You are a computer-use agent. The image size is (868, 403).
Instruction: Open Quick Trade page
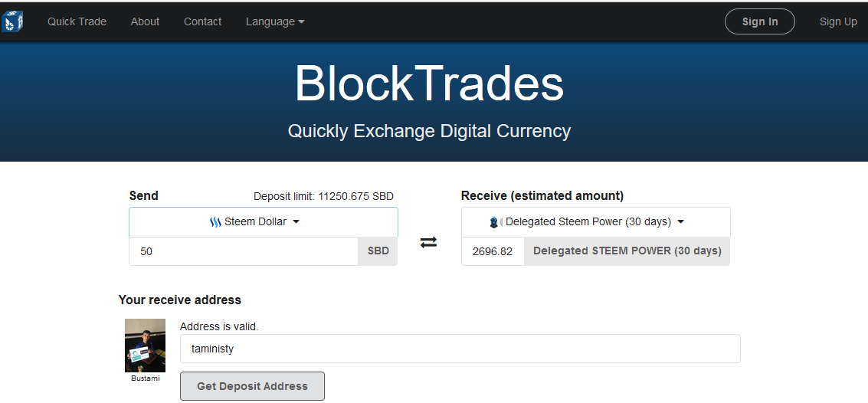(x=77, y=21)
